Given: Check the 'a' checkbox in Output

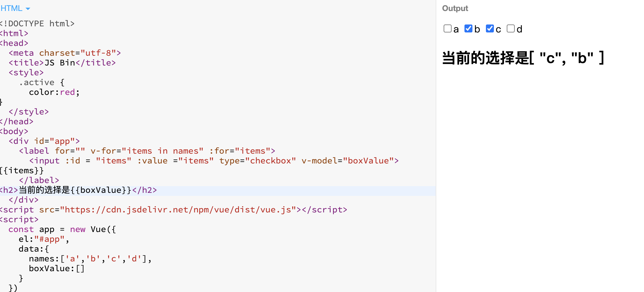Looking at the screenshot, I should pyautogui.click(x=448, y=28).
